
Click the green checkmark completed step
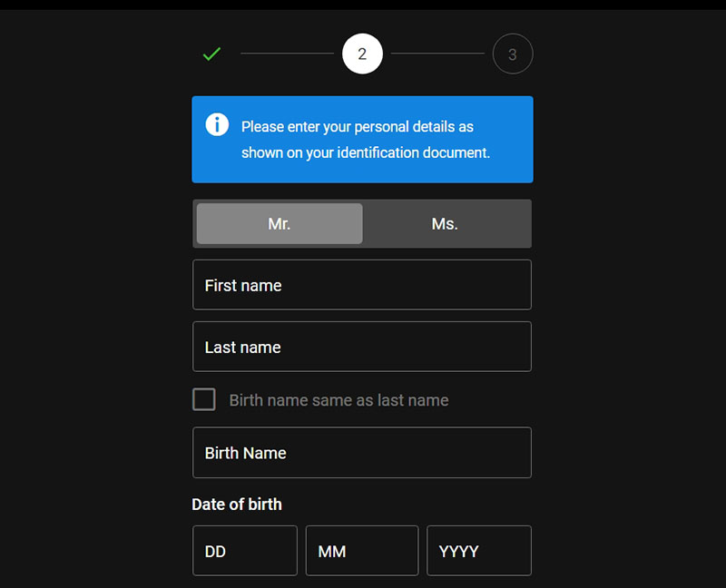[x=212, y=54]
